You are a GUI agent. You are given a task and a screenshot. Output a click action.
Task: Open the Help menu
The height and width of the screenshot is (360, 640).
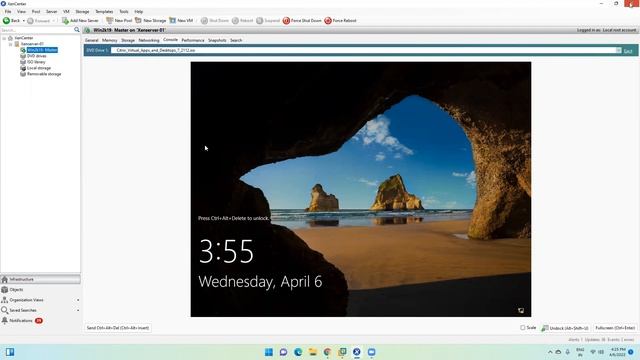point(139,11)
